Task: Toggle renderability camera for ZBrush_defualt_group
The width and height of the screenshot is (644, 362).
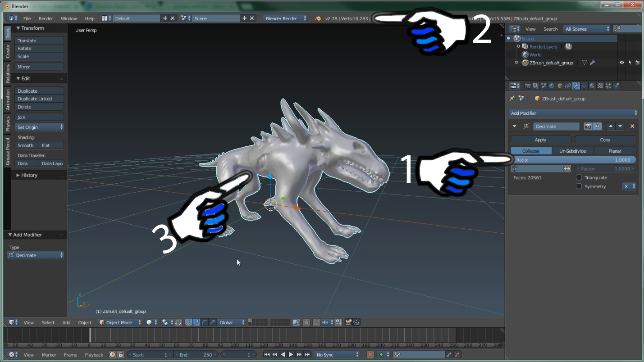Action: click(x=638, y=63)
